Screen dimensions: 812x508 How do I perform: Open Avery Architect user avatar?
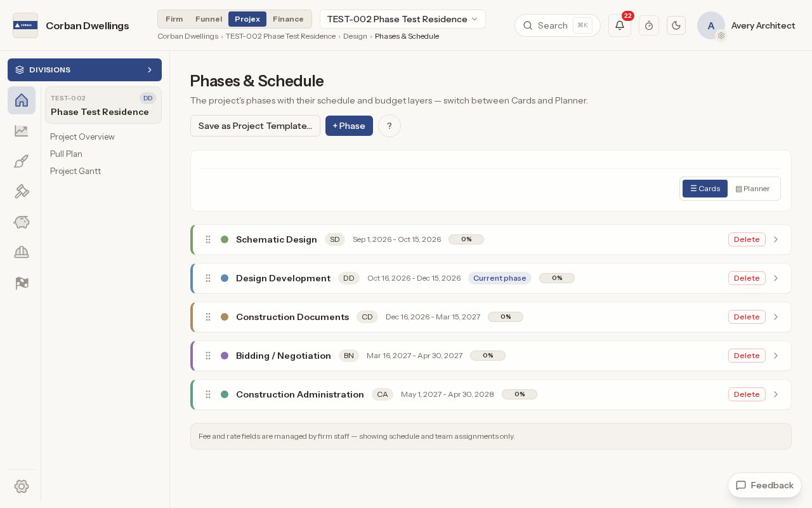tap(711, 25)
